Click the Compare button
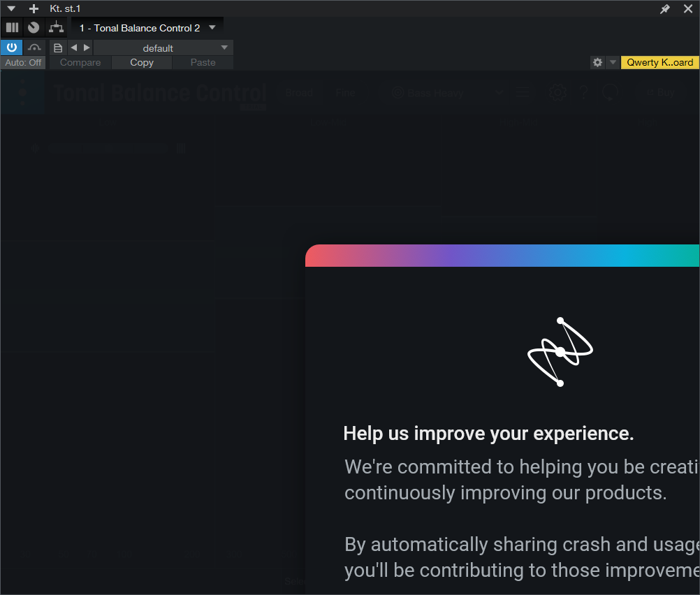The image size is (700, 595). 80,62
